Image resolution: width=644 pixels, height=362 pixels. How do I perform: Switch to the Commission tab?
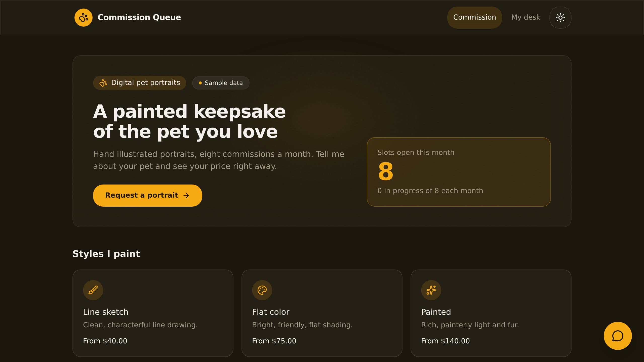point(474,17)
